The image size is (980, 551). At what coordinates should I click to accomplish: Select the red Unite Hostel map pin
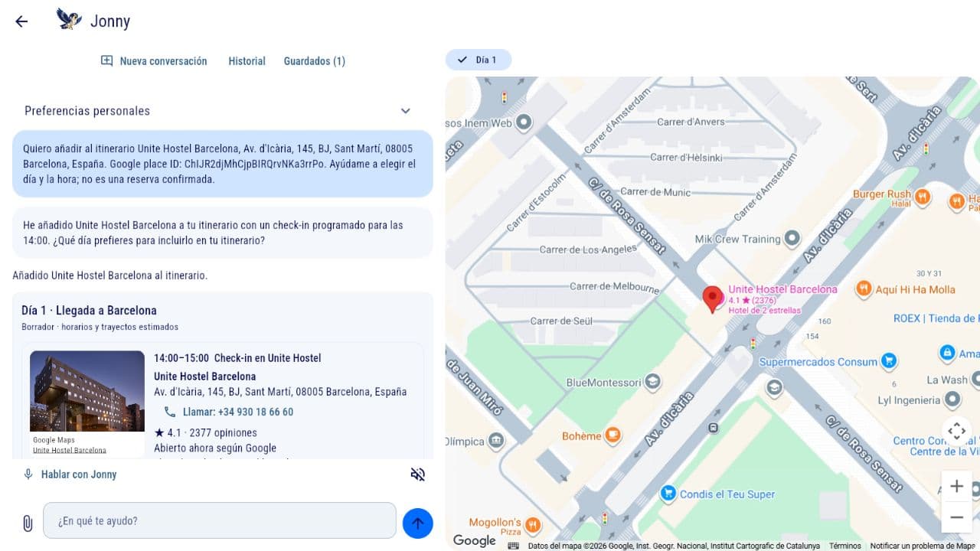point(713,299)
